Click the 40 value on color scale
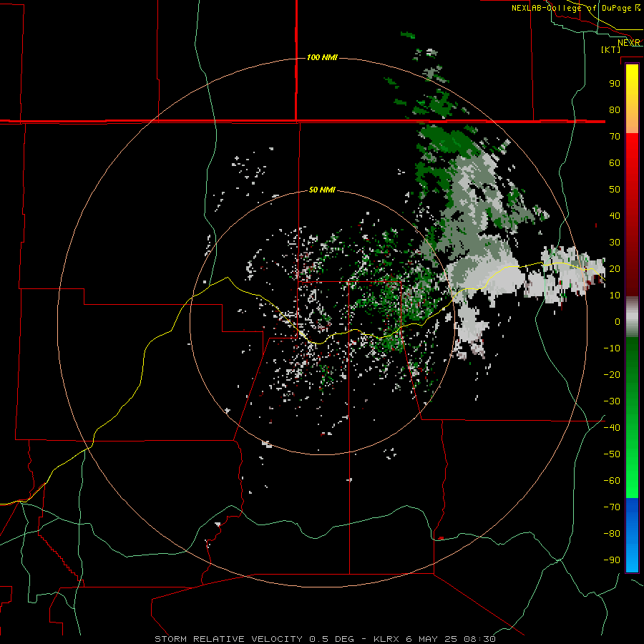This screenshot has height=644, width=644. pos(615,215)
